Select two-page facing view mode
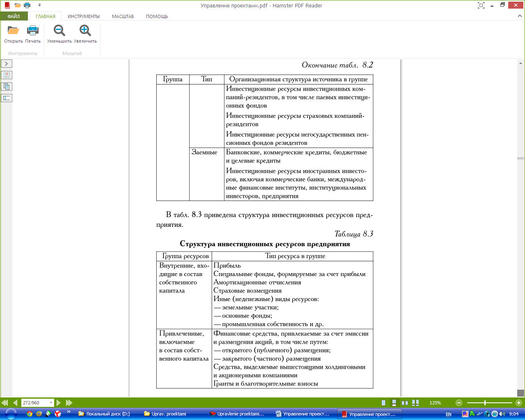The height and width of the screenshot is (420, 525). click(405, 403)
